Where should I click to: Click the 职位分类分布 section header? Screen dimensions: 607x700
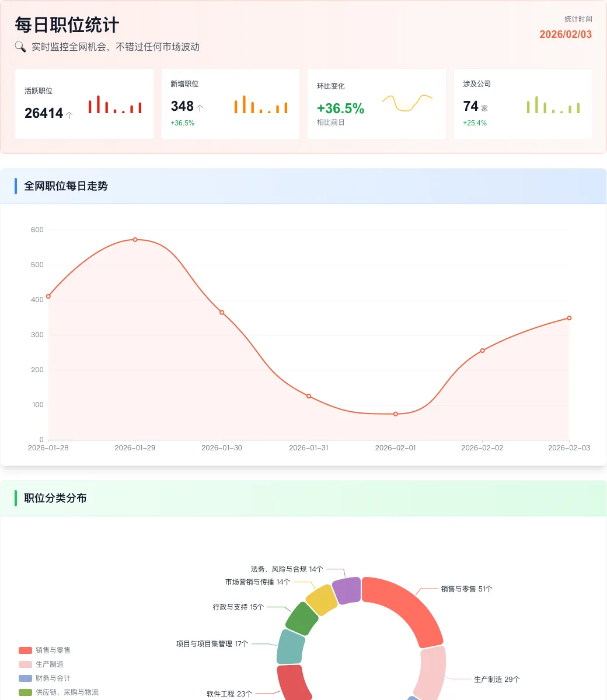[55, 498]
